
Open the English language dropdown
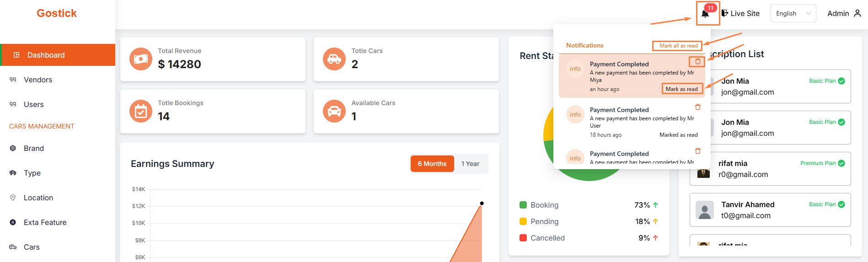tap(793, 13)
